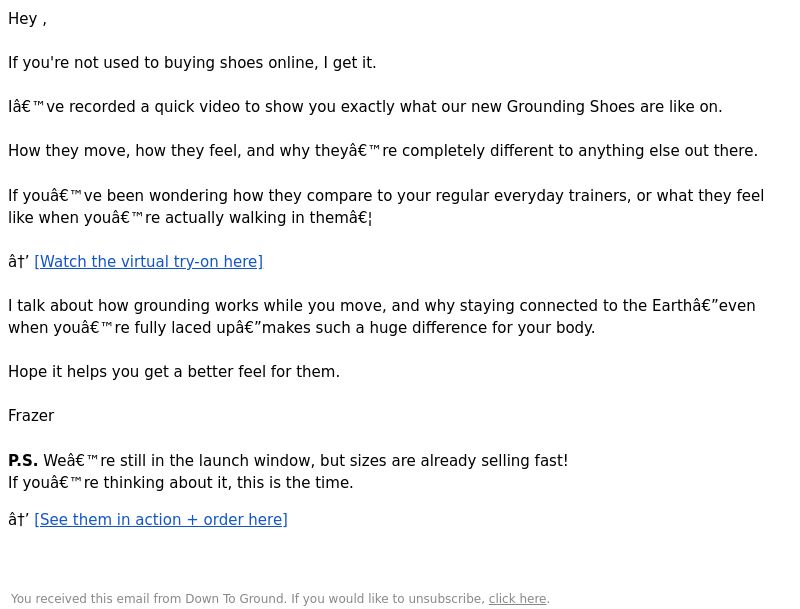
Task: Click the line about buying shoes online
Action: [192, 63]
